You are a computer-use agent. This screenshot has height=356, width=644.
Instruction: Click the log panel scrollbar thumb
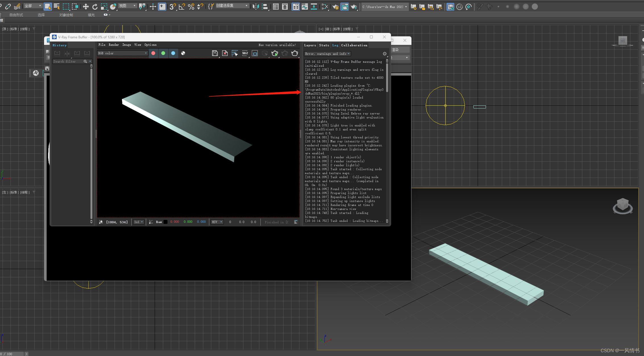coord(387,78)
